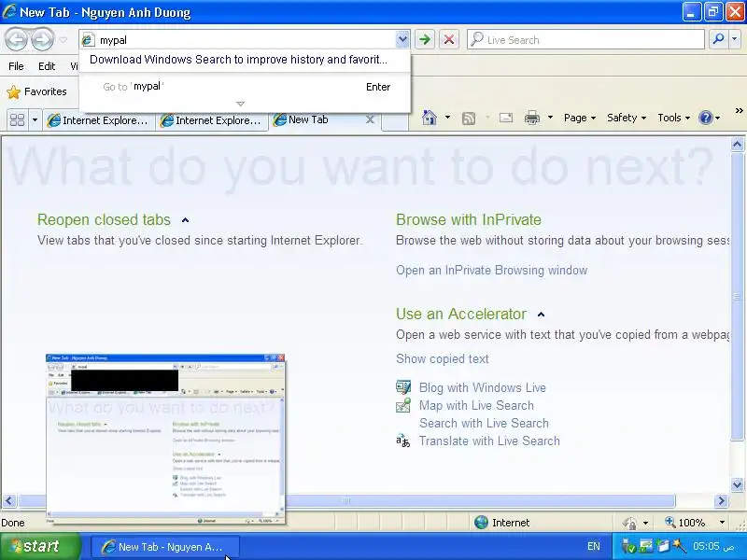
Task: Click the Help question mark icon
Action: tap(706, 118)
